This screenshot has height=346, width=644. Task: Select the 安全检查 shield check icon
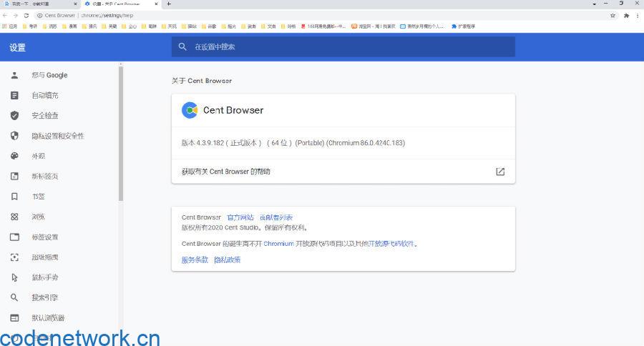(14, 115)
